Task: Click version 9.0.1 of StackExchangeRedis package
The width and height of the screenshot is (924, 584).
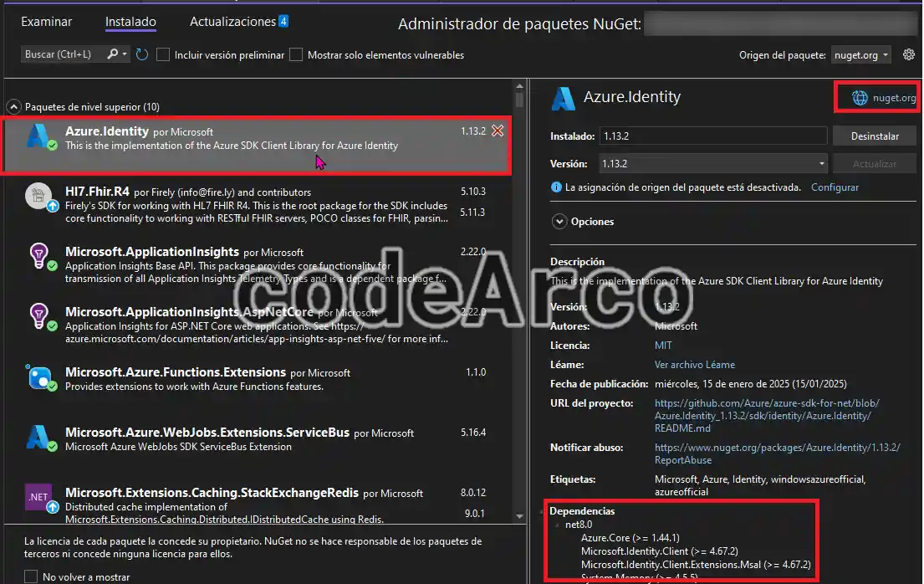Action: point(474,513)
